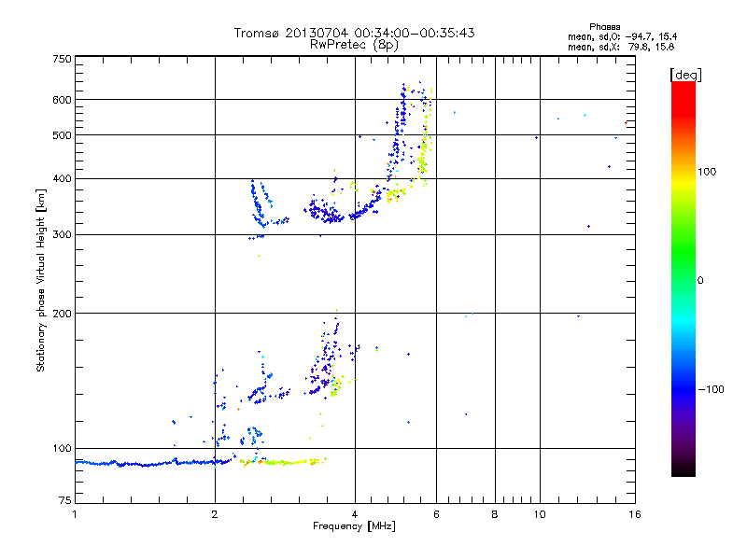Click the x-axis tick label "1"
The image size is (747, 560).
point(75,514)
